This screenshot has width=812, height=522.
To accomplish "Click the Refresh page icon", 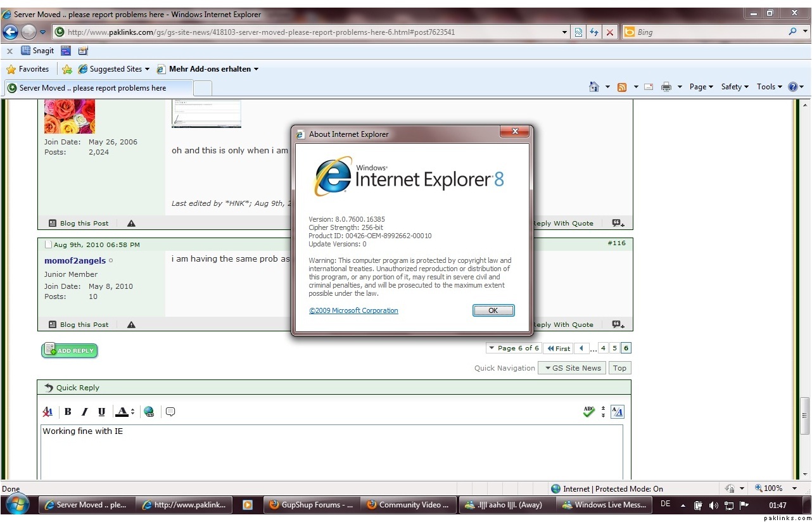I will [x=594, y=32].
